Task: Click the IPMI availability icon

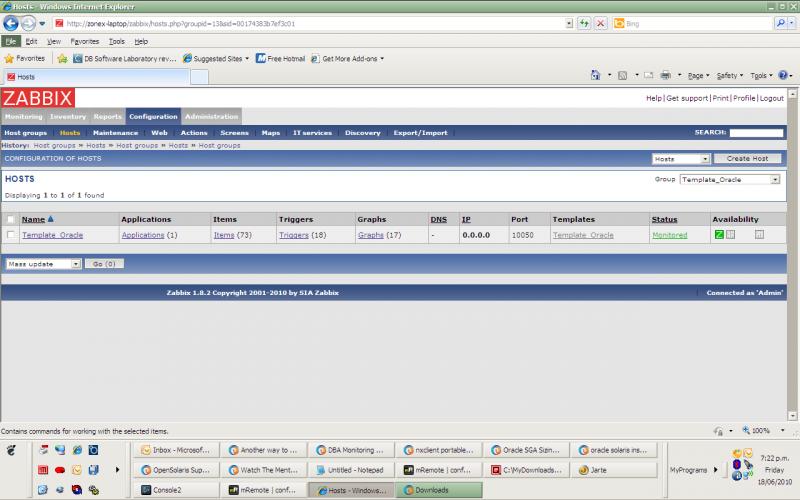Action: coord(759,235)
